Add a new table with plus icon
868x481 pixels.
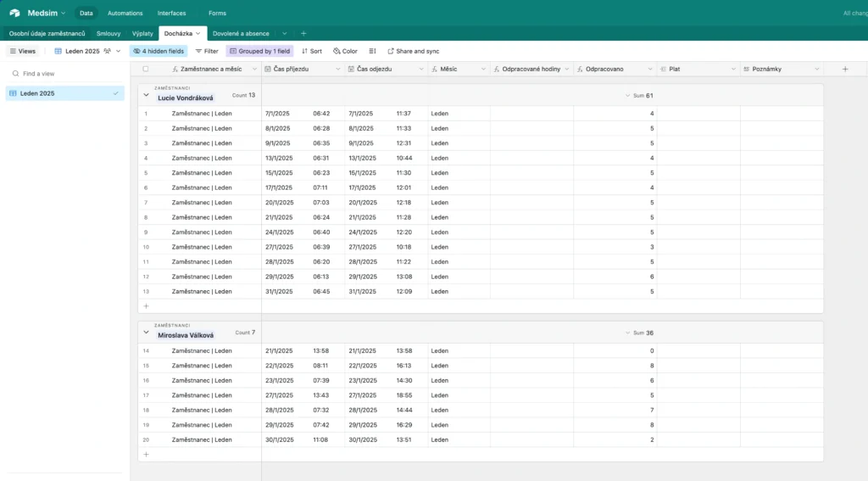click(303, 33)
